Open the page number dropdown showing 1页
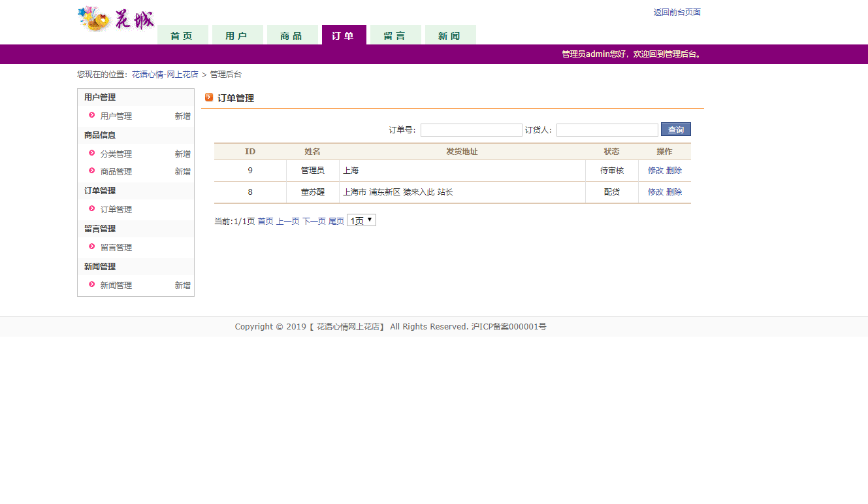 [361, 220]
